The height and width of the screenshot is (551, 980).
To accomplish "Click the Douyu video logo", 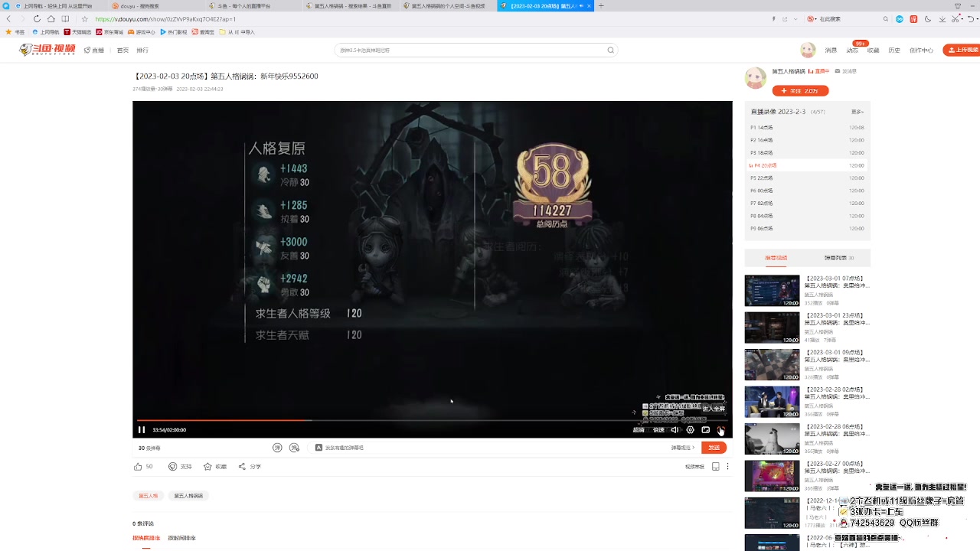I will (47, 50).
